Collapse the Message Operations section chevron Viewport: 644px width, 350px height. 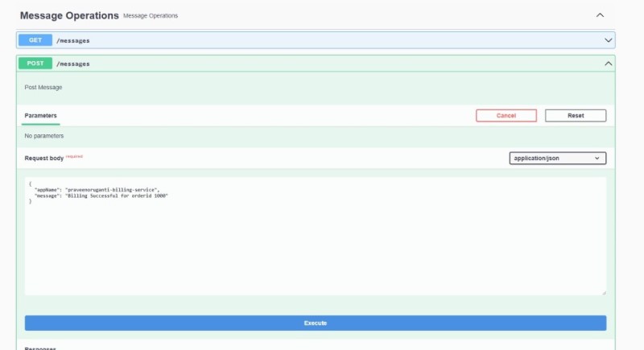[x=600, y=15]
